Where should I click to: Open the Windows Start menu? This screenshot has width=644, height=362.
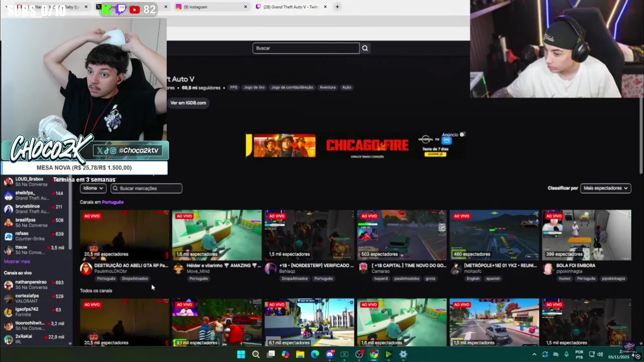(x=241, y=354)
